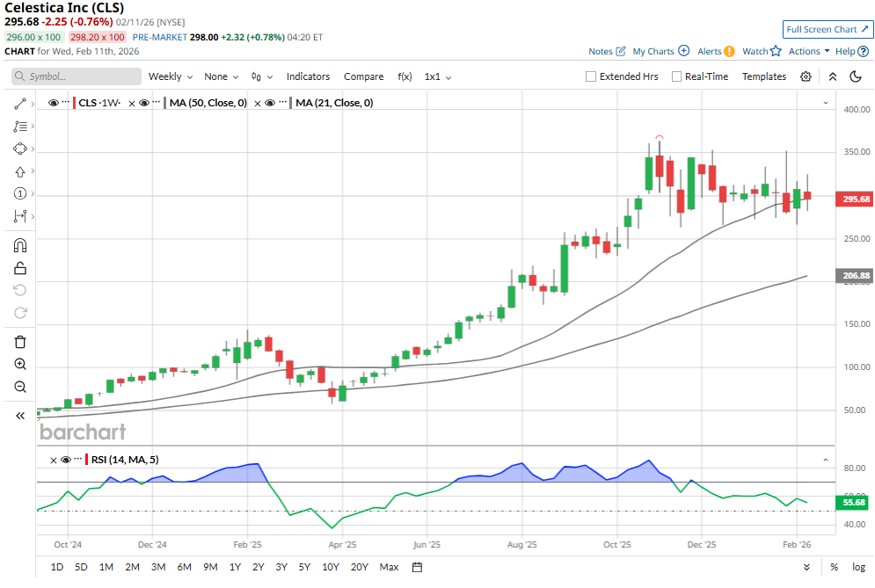Enable the Real-Time checkbox
The height and width of the screenshot is (588, 875).
click(x=676, y=76)
